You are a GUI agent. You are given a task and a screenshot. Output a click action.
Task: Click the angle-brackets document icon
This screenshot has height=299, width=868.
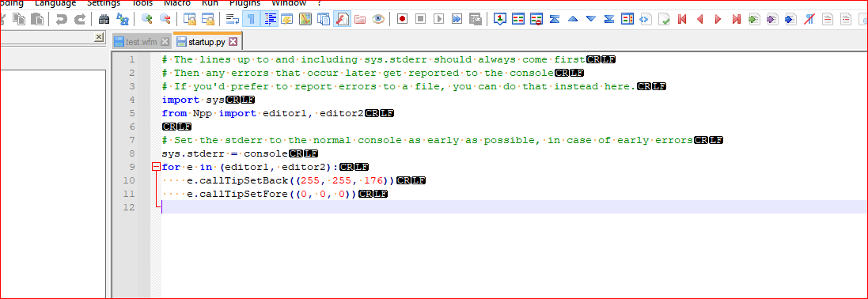tap(646, 19)
